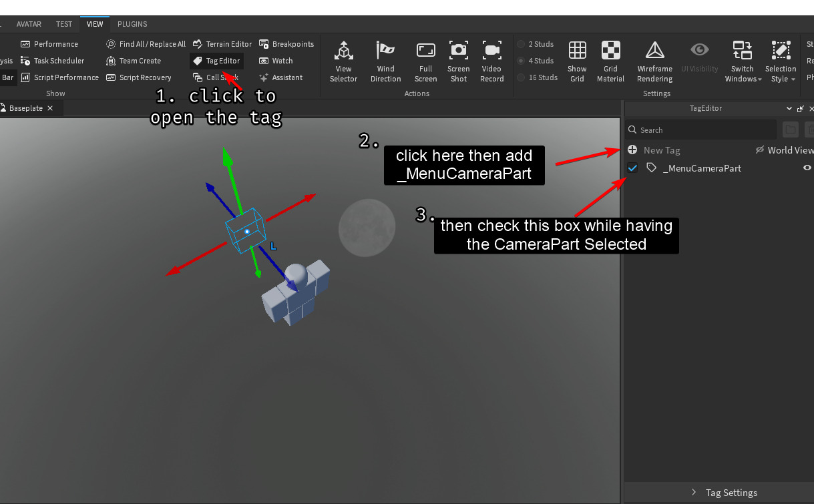
Task: Show the Wind Direction indicator
Action: point(385,60)
